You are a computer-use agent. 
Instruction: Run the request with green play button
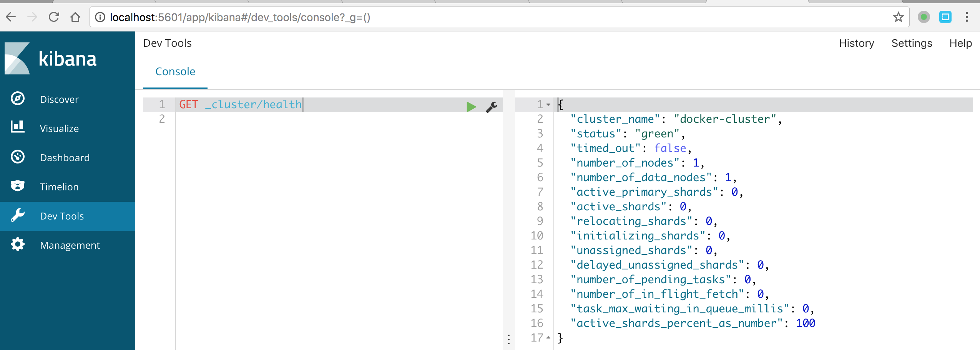point(471,107)
